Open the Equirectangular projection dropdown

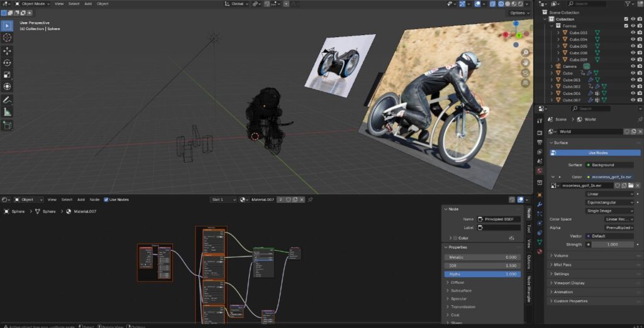[609, 202]
